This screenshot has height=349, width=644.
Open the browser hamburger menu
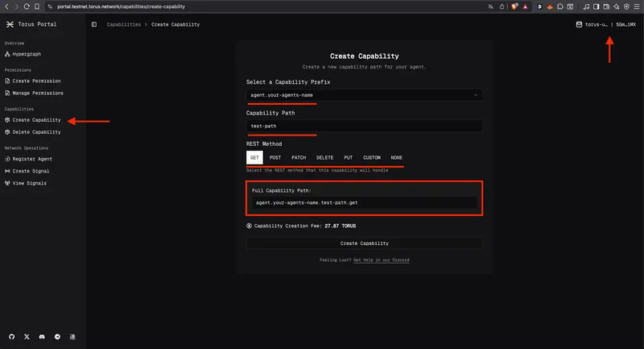click(x=635, y=6)
